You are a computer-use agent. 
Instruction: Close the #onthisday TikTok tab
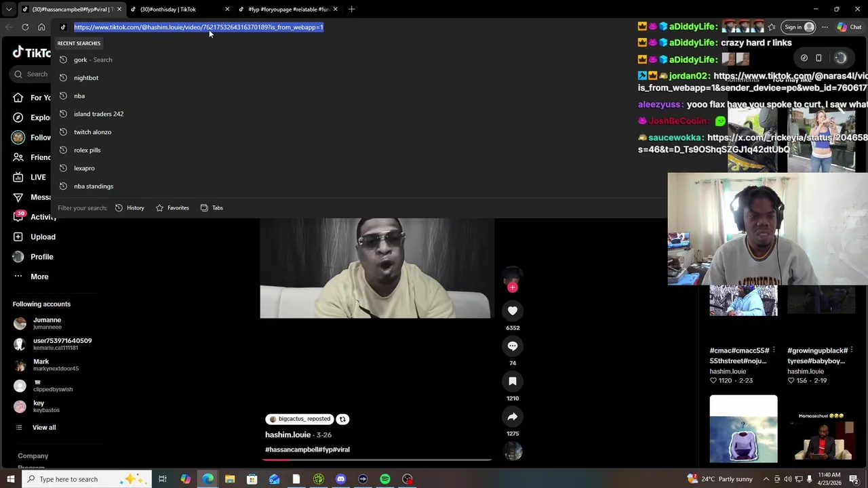[x=227, y=9]
